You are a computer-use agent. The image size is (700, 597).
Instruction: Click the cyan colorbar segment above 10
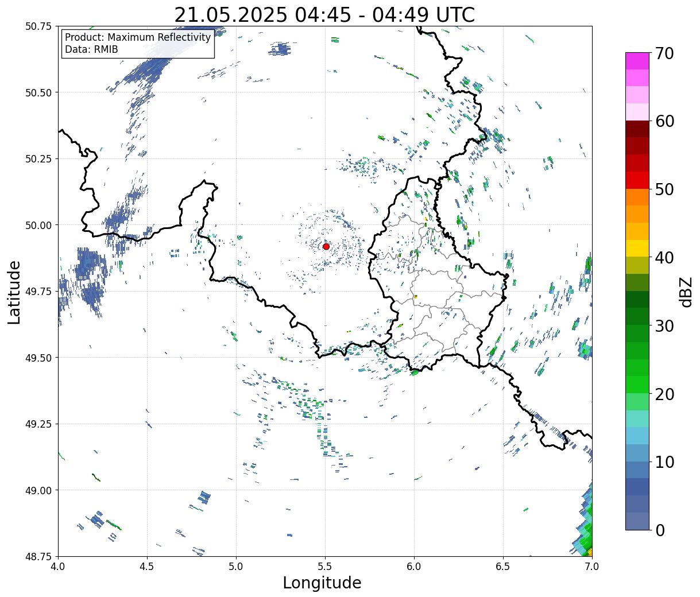pos(637,436)
